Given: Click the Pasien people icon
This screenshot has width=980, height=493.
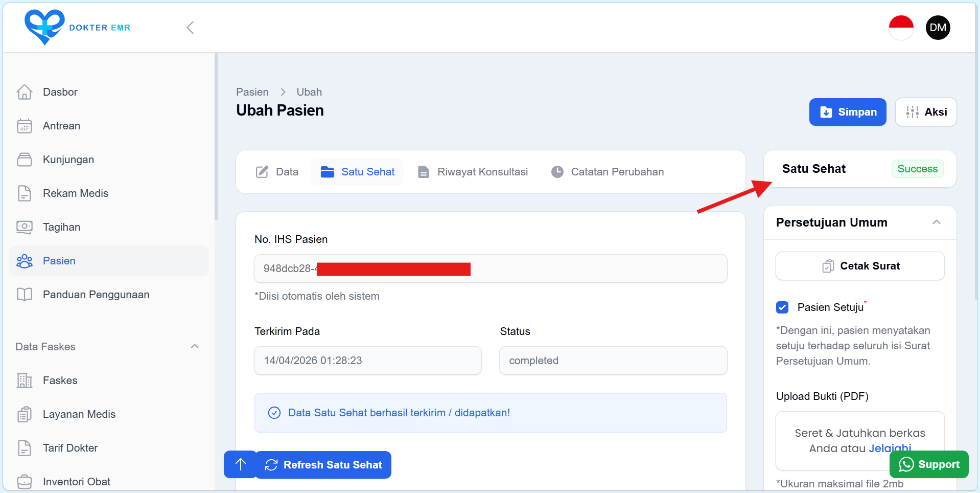Looking at the screenshot, I should (x=25, y=261).
